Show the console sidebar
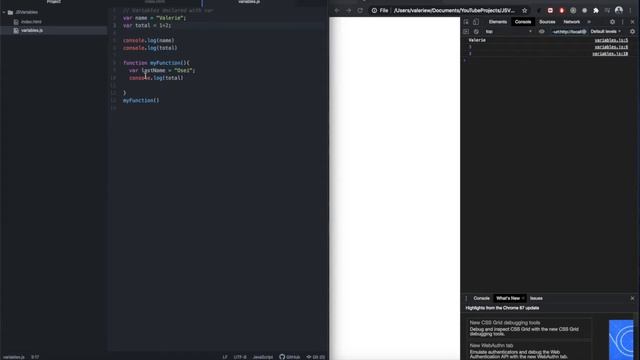The image size is (640, 360). [x=466, y=31]
